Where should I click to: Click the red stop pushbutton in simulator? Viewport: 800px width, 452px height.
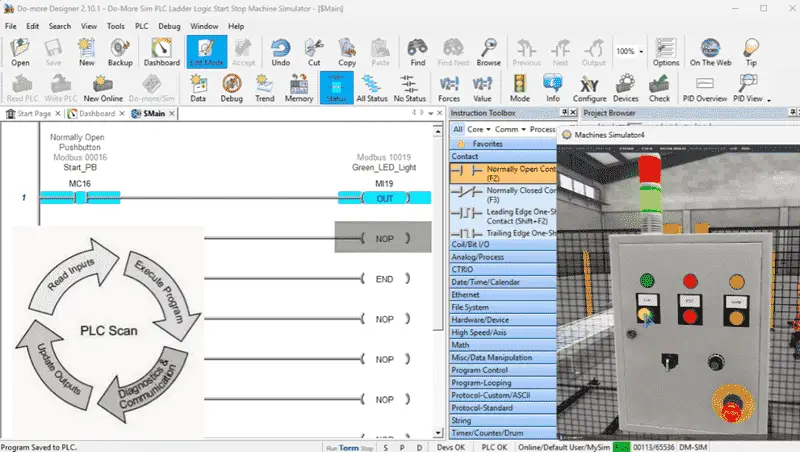point(690,316)
